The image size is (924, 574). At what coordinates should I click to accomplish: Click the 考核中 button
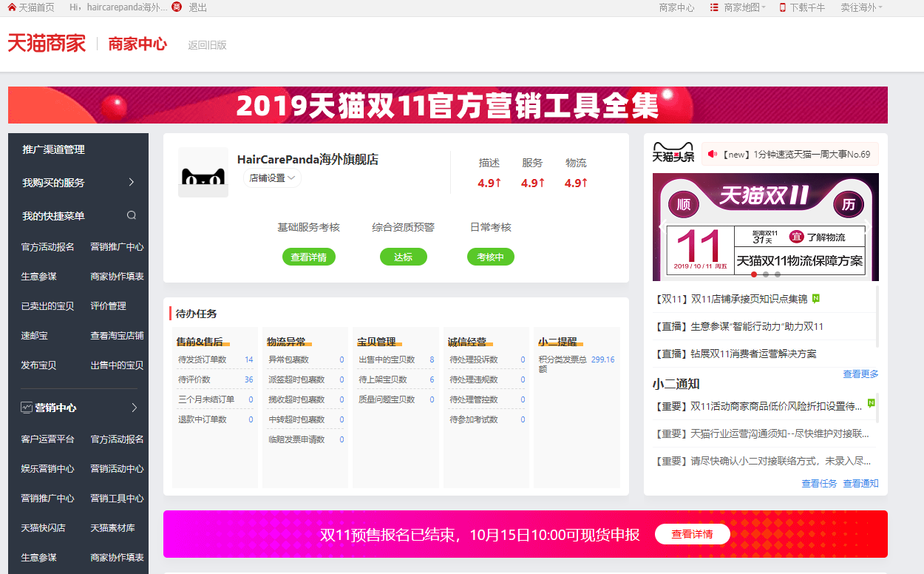491,257
